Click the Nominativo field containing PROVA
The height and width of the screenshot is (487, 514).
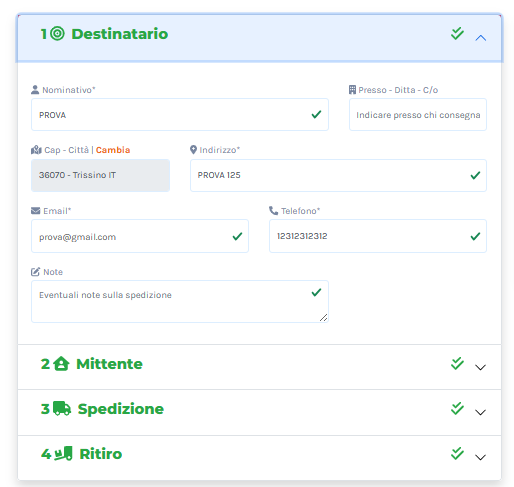(x=180, y=115)
